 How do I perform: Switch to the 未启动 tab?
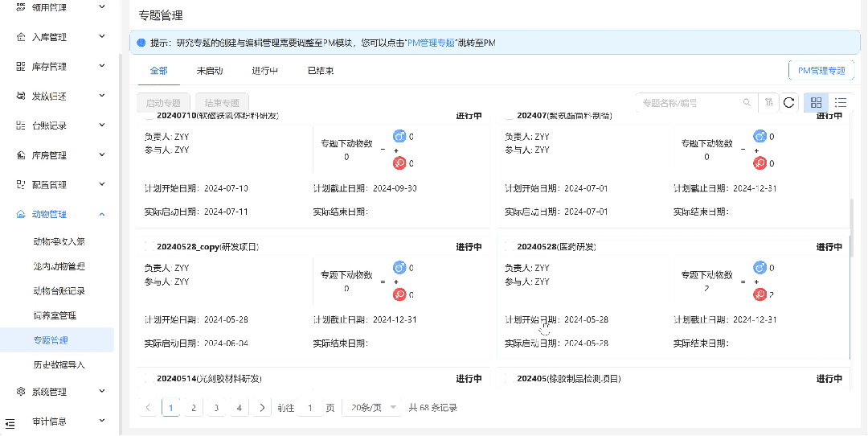click(x=210, y=71)
